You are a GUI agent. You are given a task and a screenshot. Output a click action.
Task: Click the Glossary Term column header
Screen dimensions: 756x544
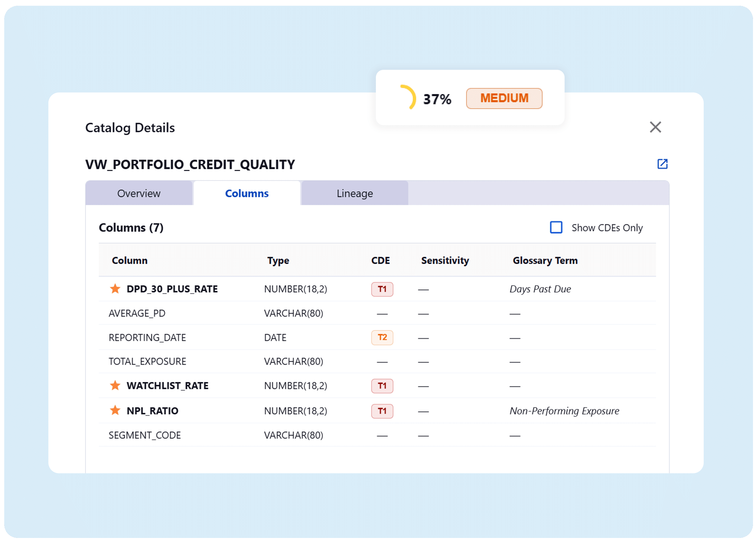point(545,261)
